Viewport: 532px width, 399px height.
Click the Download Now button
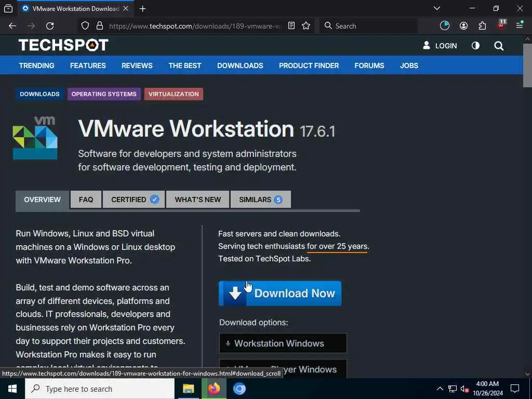tap(280, 293)
